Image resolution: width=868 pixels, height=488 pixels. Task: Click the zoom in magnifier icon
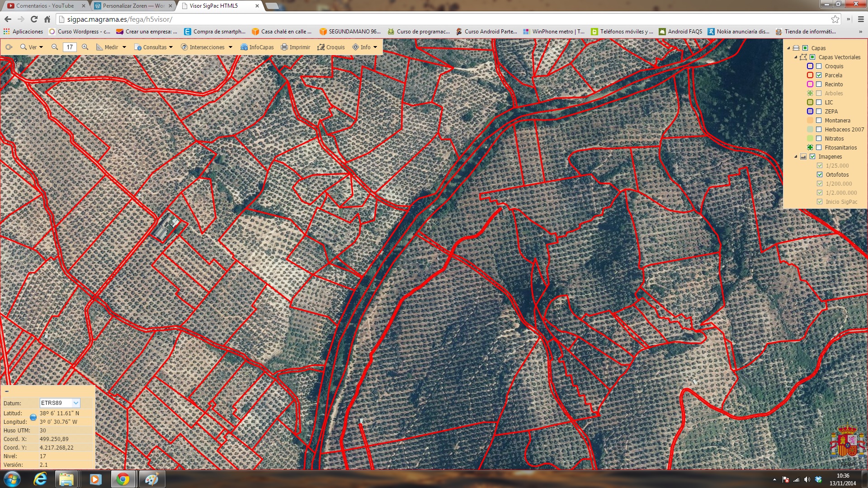(85, 47)
